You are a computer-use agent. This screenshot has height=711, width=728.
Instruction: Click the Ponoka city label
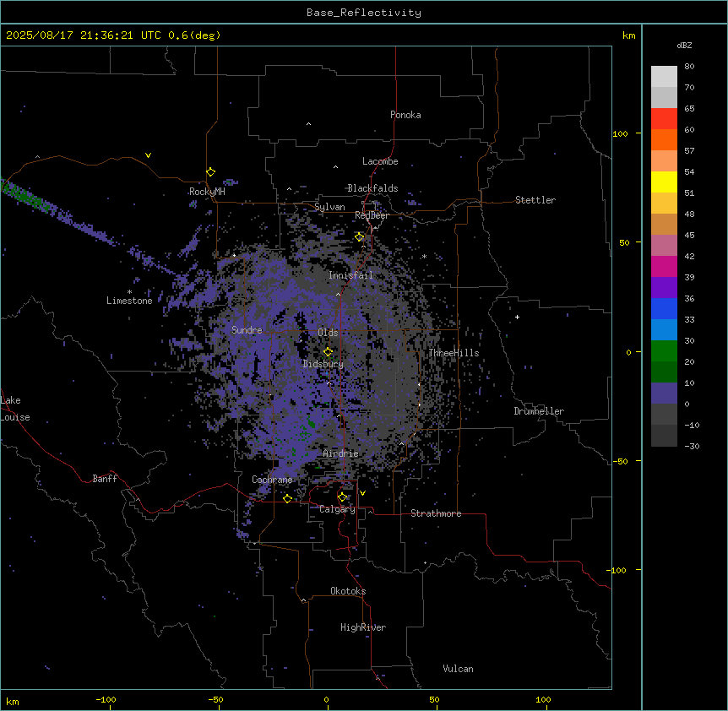point(405,115)
